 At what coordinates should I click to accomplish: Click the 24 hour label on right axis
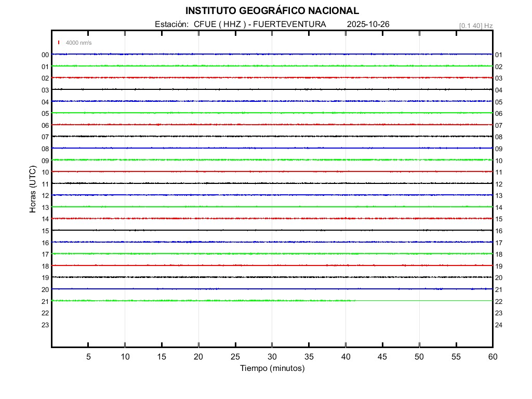(x=499, y=325)
